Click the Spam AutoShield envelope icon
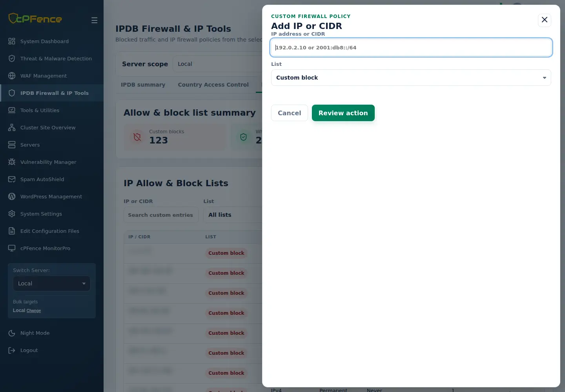This screenshot has height=392, width=565. click(12, 179)
